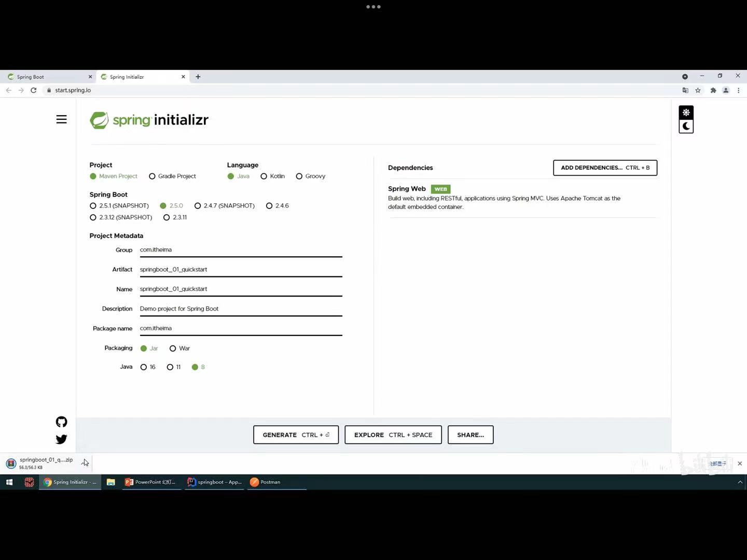Switch to the light theme sun icon
Screen dimensions: 747x560
686,113
